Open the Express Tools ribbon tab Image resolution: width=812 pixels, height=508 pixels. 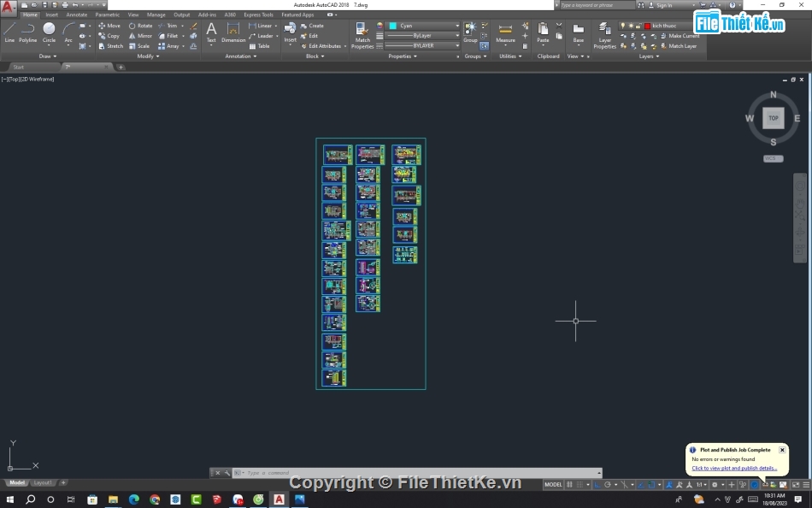tap(258, 15)
